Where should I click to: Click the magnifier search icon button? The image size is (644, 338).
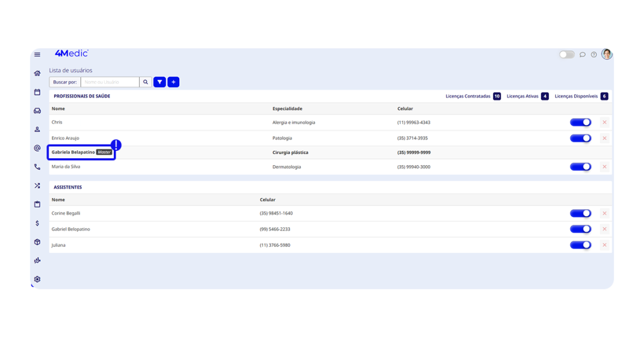click(145, 82)
